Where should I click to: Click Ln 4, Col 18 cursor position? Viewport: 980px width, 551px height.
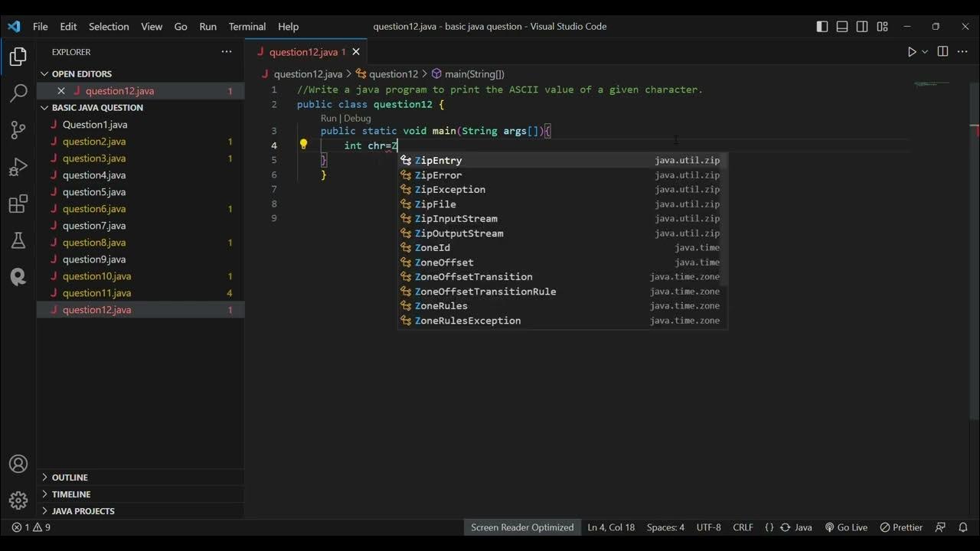point(611,527)
